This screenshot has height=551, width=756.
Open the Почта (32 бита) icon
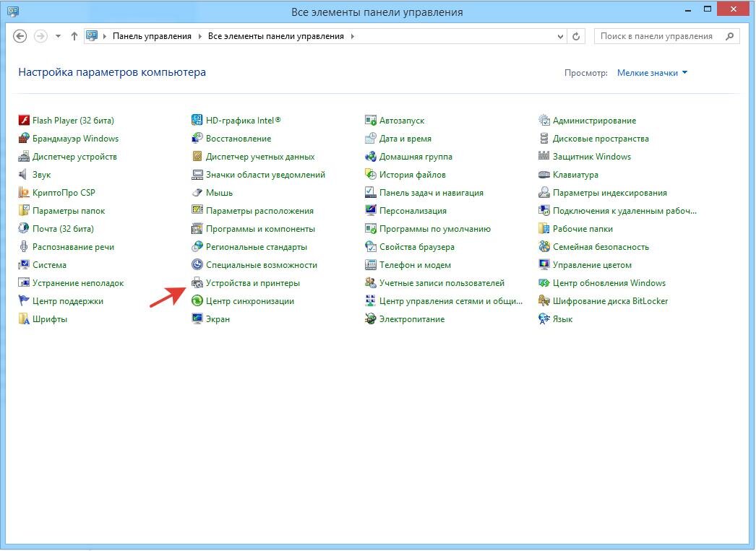pos(24,229)
